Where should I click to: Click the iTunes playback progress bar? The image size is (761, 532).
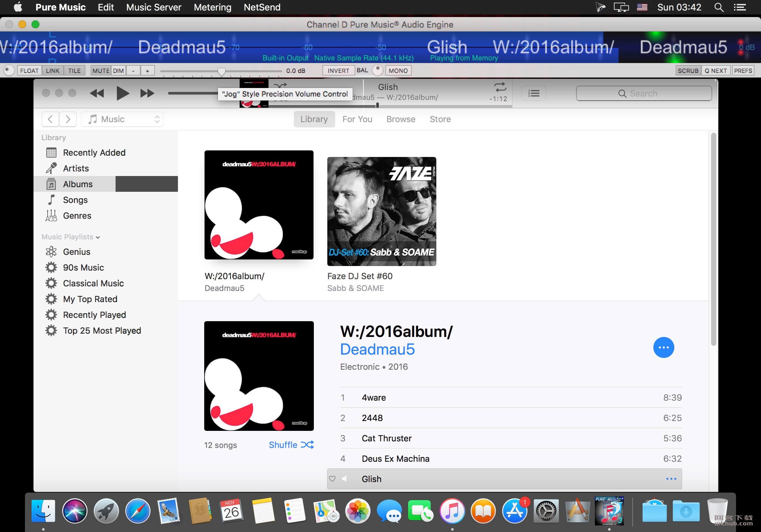391,106
